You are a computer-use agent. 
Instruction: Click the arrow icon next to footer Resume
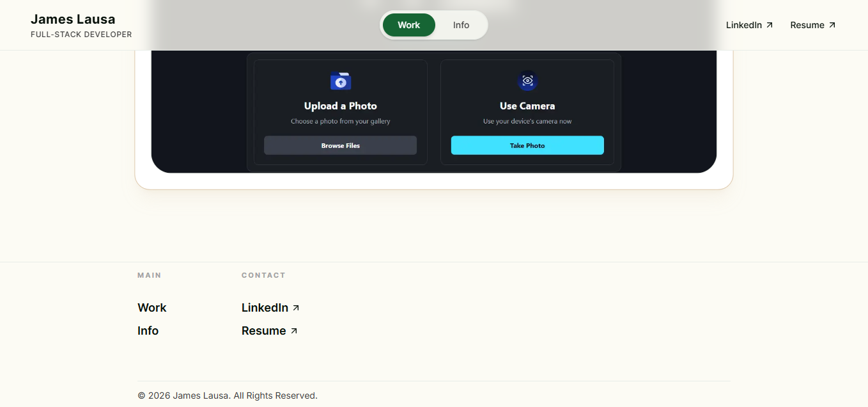pyautogui.click(x=294, y=331)
